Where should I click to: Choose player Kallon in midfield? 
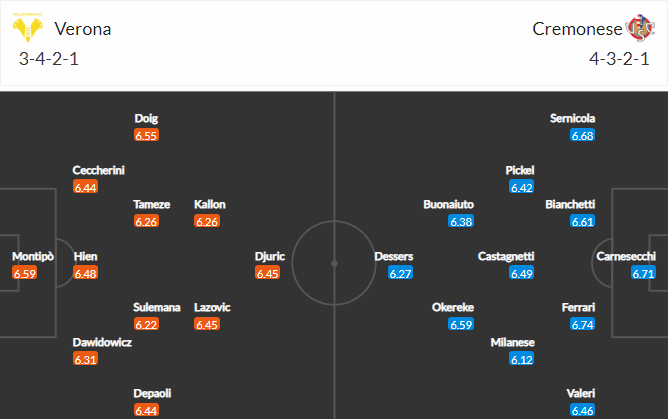pos(210,204)
